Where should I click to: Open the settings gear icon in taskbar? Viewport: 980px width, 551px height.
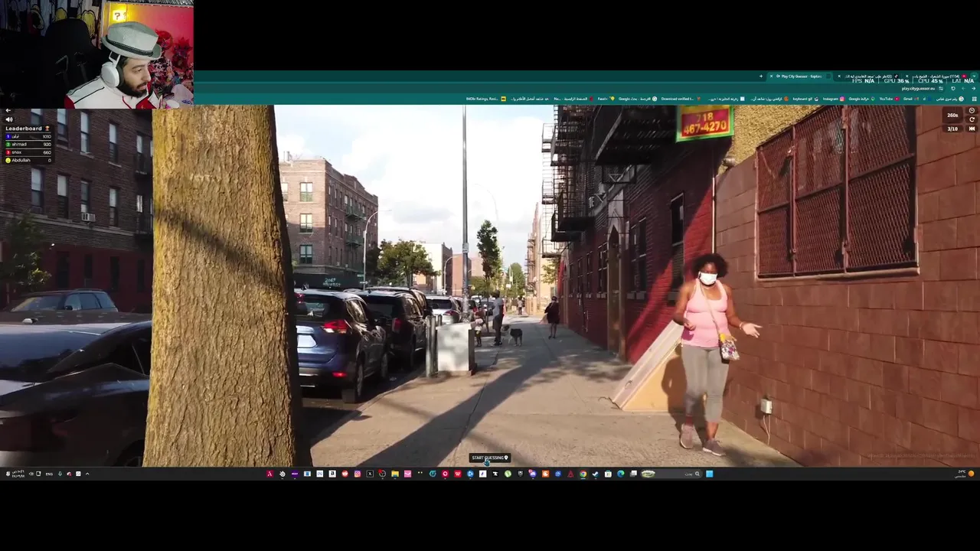tap(283, 474)
